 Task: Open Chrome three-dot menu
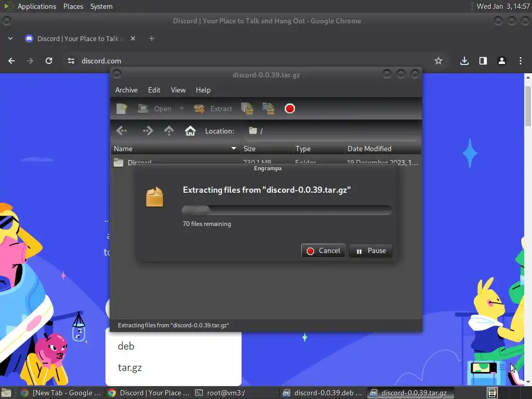point(521,61)
